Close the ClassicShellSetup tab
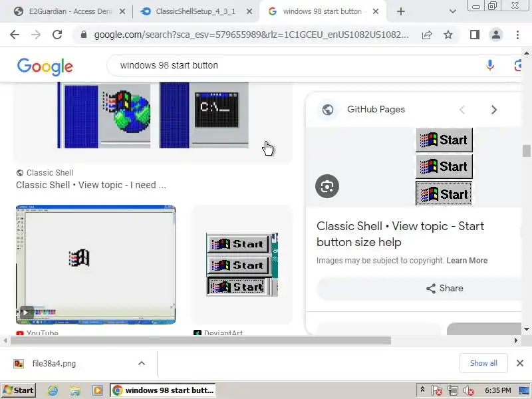This screenshot has height=399, width=532. 249,11
